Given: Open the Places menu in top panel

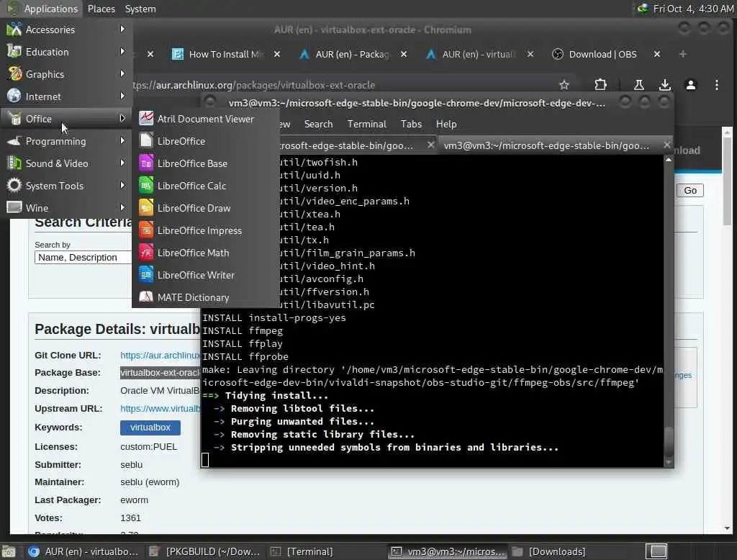Looking at the screenshot, I should pos(101,9).
